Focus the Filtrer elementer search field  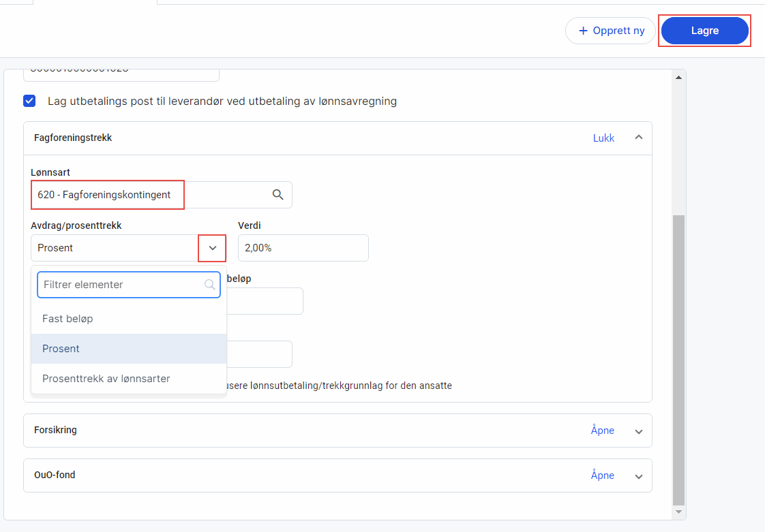click(x=121, y=285)
